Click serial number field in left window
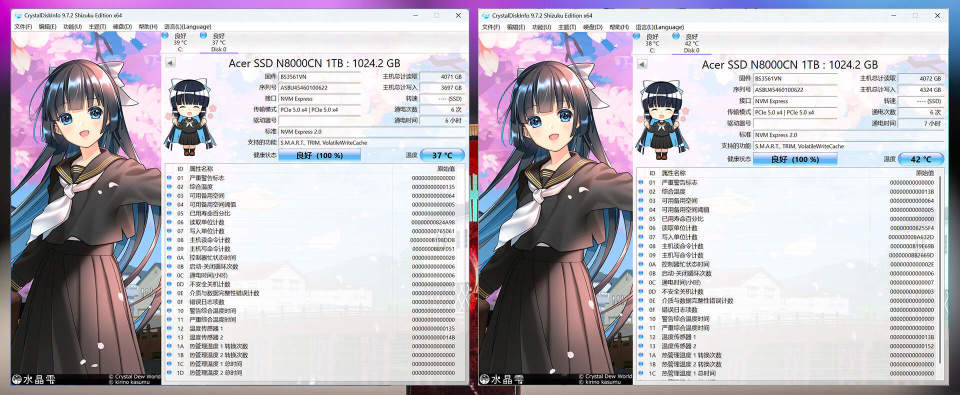960x395 pixels. [320, 88]
